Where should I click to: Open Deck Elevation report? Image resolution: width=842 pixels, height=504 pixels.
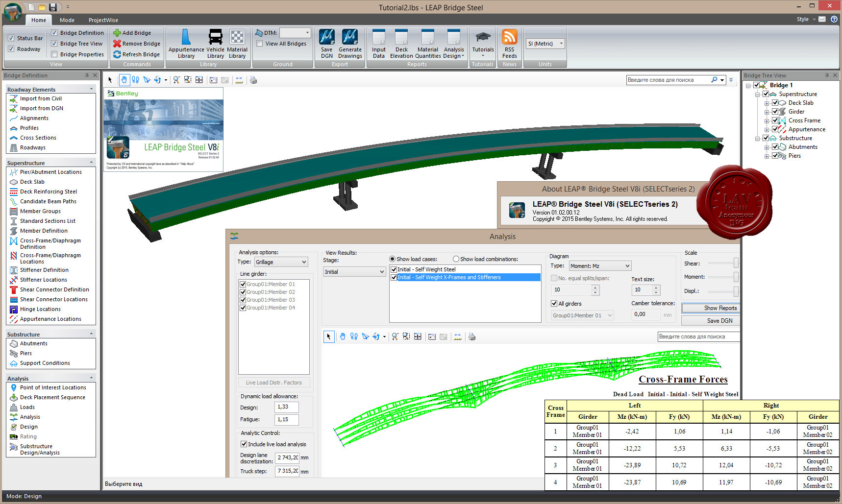coord(401,44)
